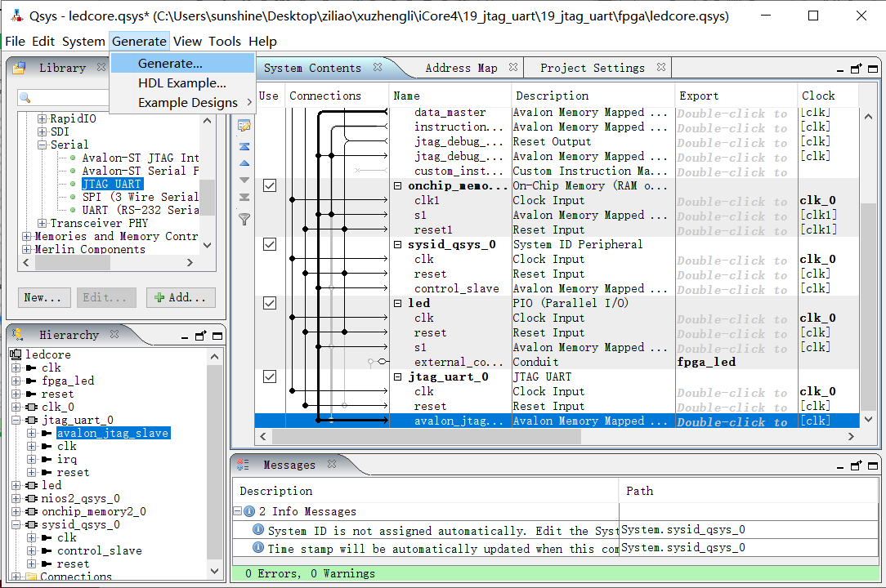Click the Filter funnel icon

[x=244, y=219]
